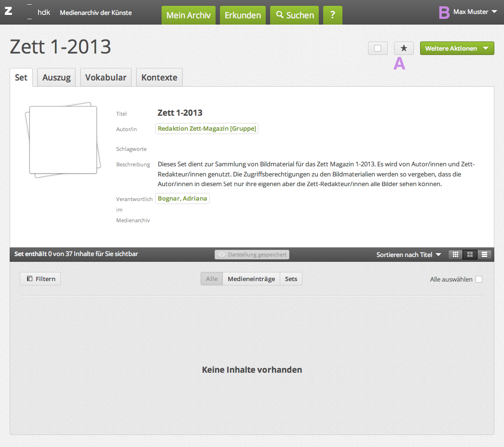Tick the checkbox next to the star button
The width and height of the screenshot is (504, 447).
click(378, 48)
